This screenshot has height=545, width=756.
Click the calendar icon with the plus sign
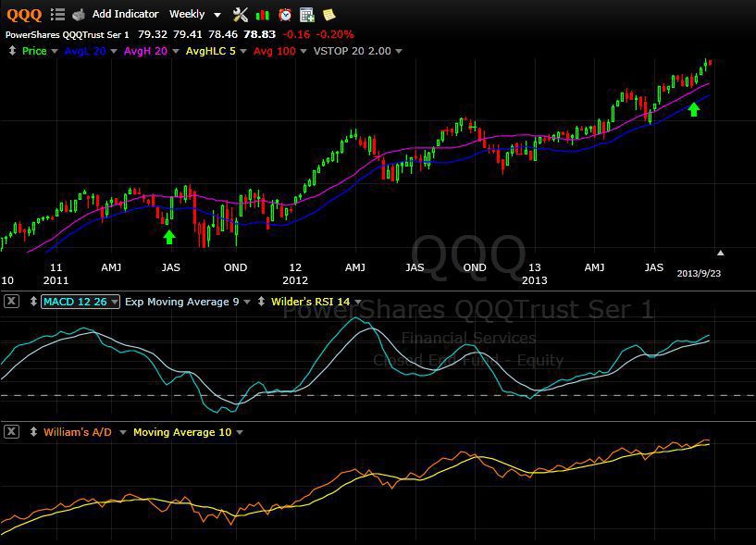(x=307, y=14)
